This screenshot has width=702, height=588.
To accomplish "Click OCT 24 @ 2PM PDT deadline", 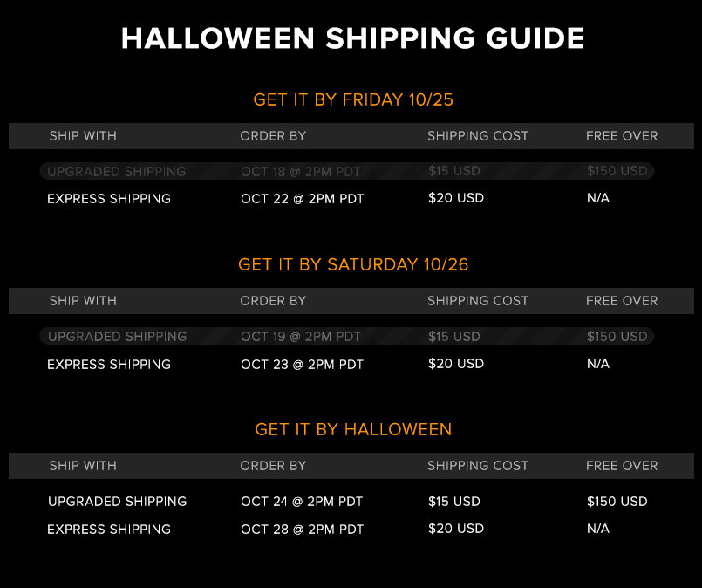I will point(302,501).
